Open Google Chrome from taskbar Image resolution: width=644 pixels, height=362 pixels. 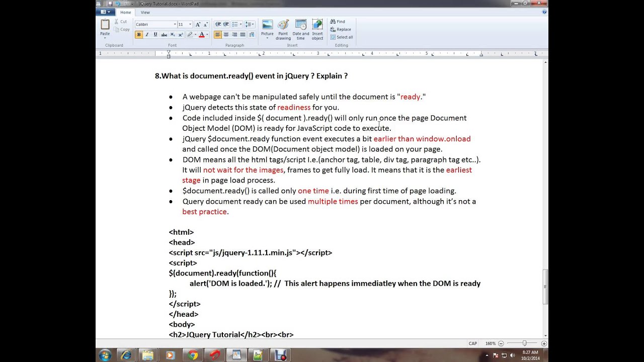tap(193, 355)
